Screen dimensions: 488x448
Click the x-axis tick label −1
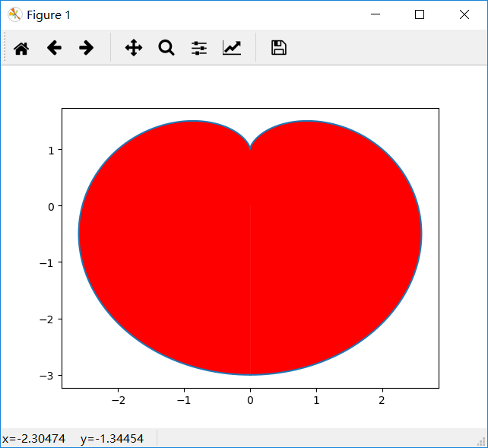(x=184, y=400)
